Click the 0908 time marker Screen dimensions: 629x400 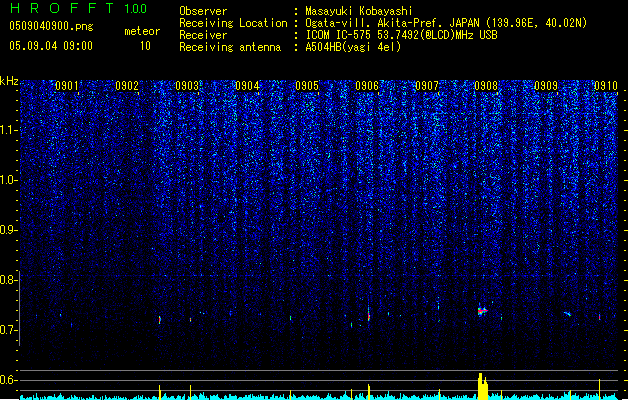click(x=486, y=86)
